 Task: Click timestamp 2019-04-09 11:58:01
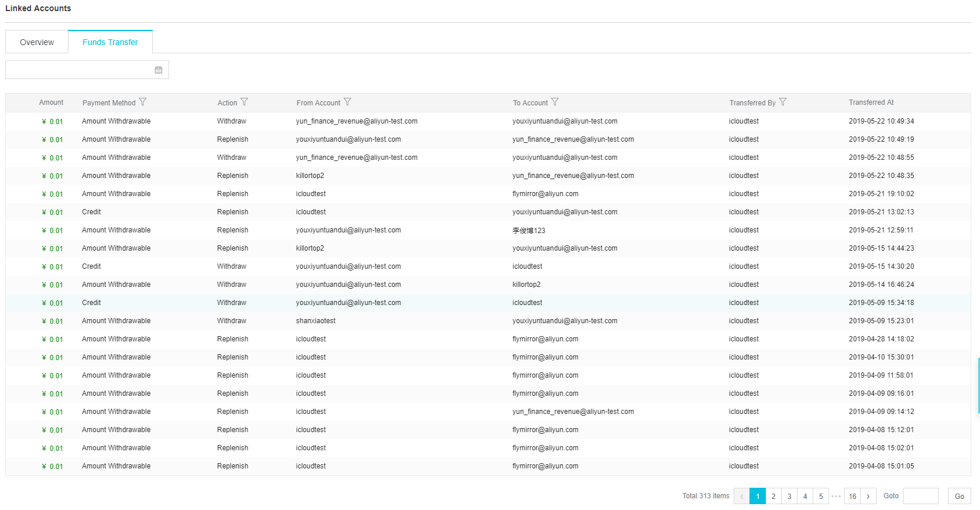(x=881, y=375)
